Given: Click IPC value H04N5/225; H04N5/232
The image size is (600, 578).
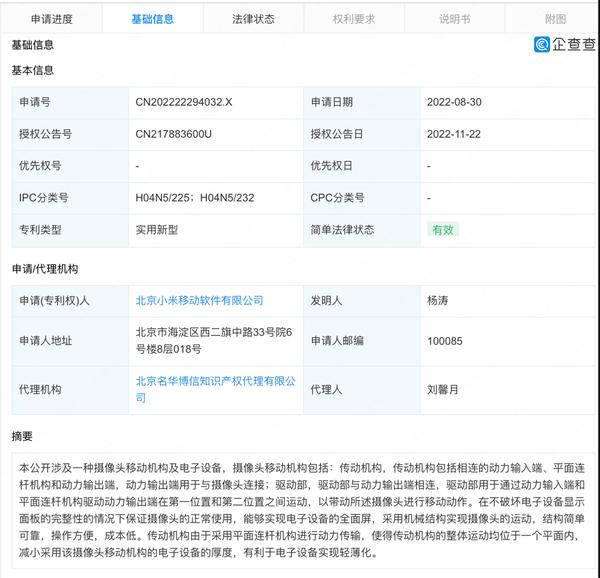Looking at the screenshot, I should [195, 198].
